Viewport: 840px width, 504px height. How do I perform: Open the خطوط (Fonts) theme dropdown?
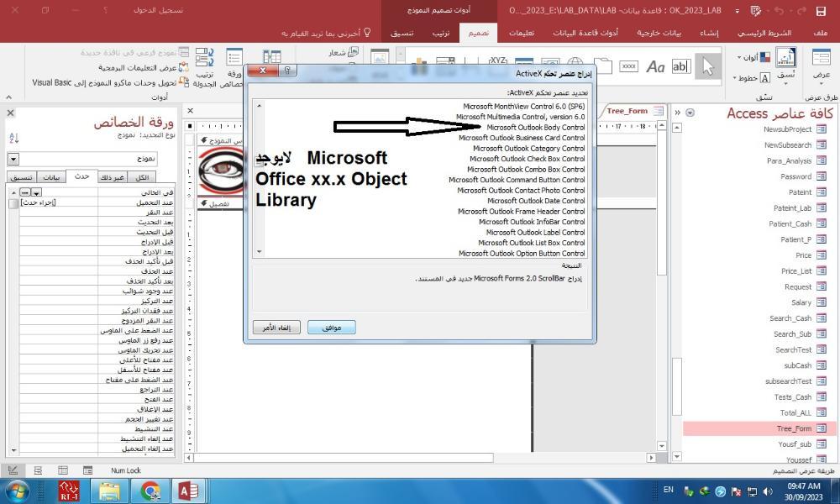coord(751,78)
